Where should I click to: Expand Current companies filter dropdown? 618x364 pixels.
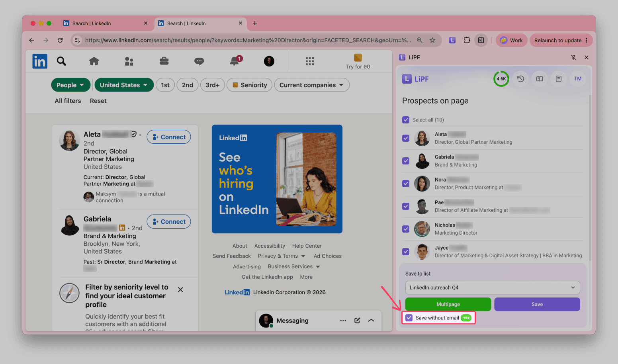coord(312,85)
